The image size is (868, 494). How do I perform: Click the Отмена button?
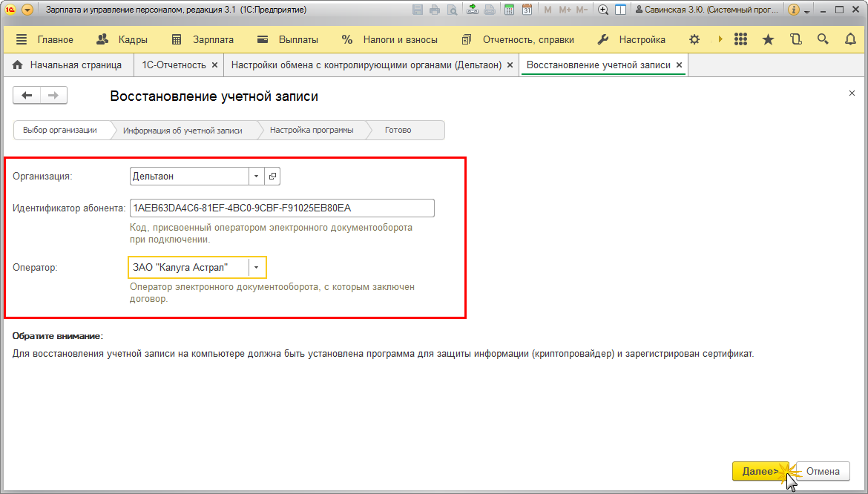pyautogui.click(x=823, y=471)
